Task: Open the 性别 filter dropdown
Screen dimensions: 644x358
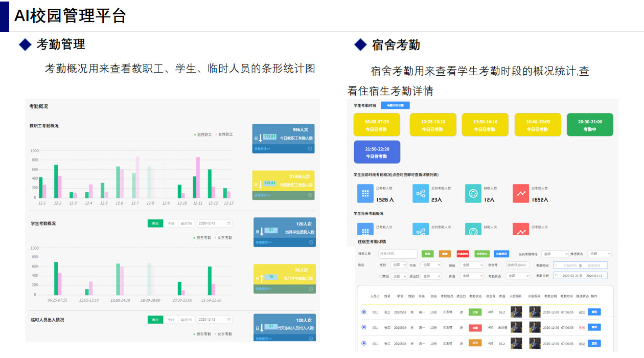Action: (x=398, y=265)
